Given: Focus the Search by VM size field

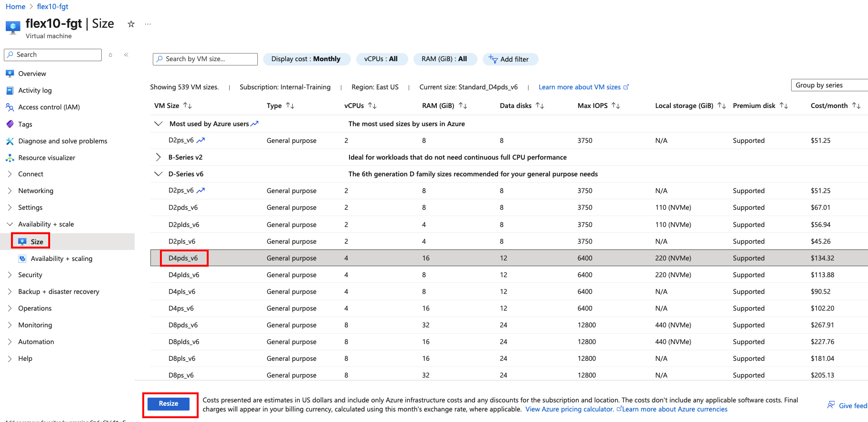Looking at the screenshot, I should click(205, 59).
